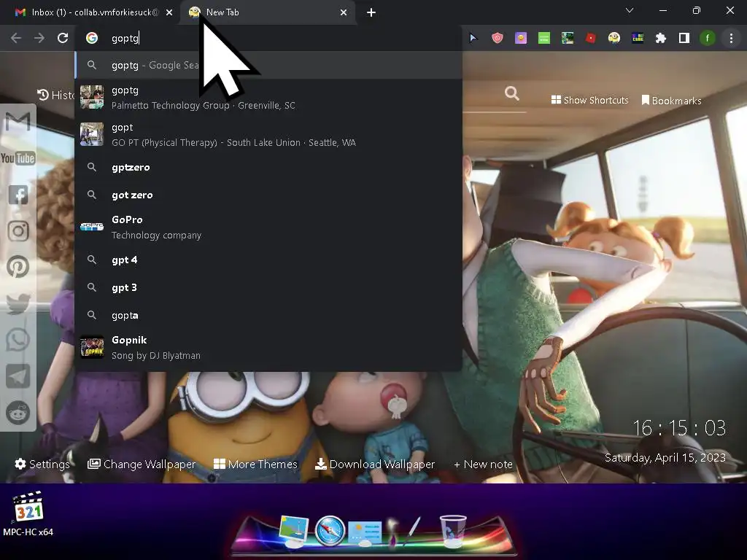This screenshot has height=560, width=747.
Task: Launch Safari compass dock icon
Action: [330, 531]
